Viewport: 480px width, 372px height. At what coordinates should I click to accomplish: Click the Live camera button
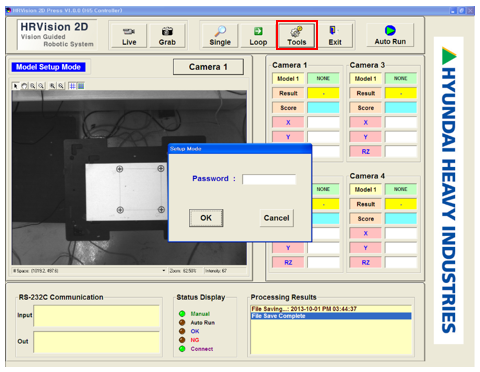tap(129, 36)
